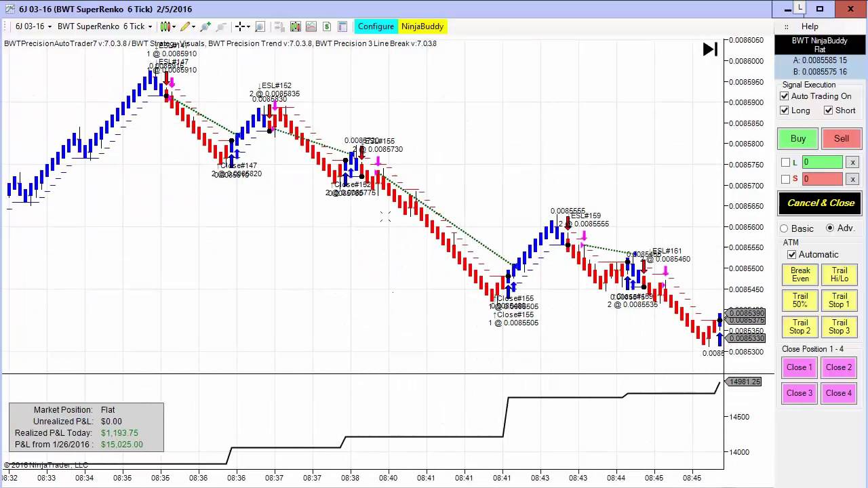
Task: Click the Trail Stop 3 button
Action: point(840,327)
